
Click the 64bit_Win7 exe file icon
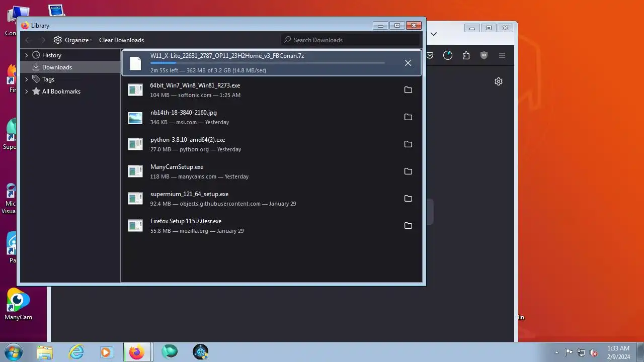click(135, 90)
